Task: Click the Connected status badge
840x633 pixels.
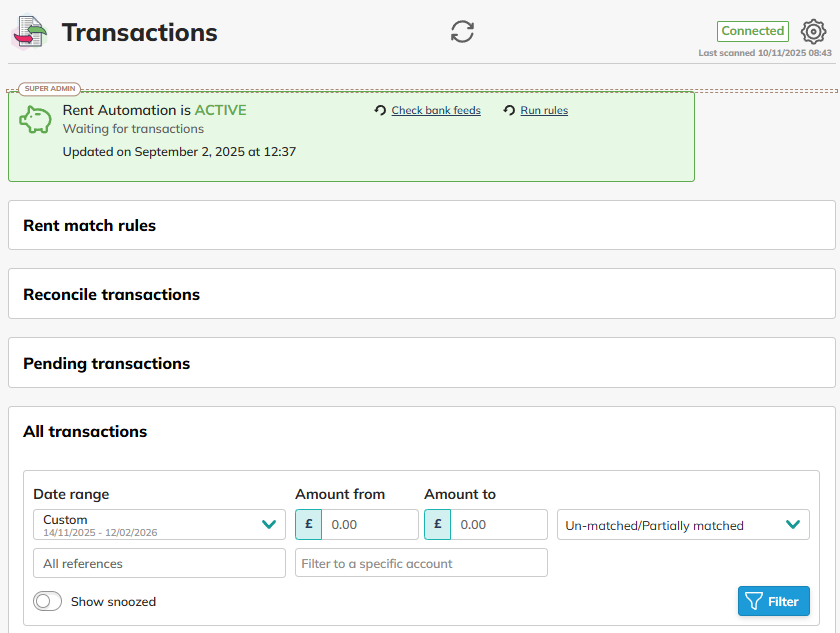Action: 752,31
